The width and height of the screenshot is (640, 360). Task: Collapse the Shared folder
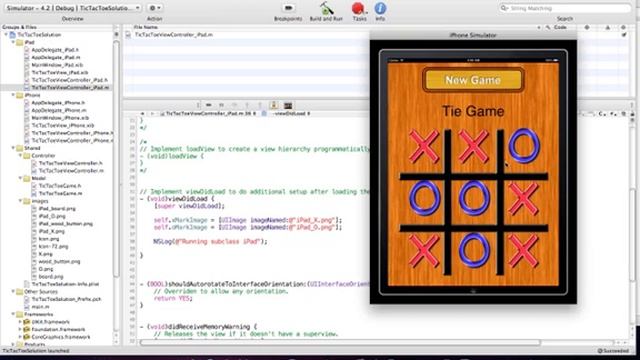tap(13, 148)
